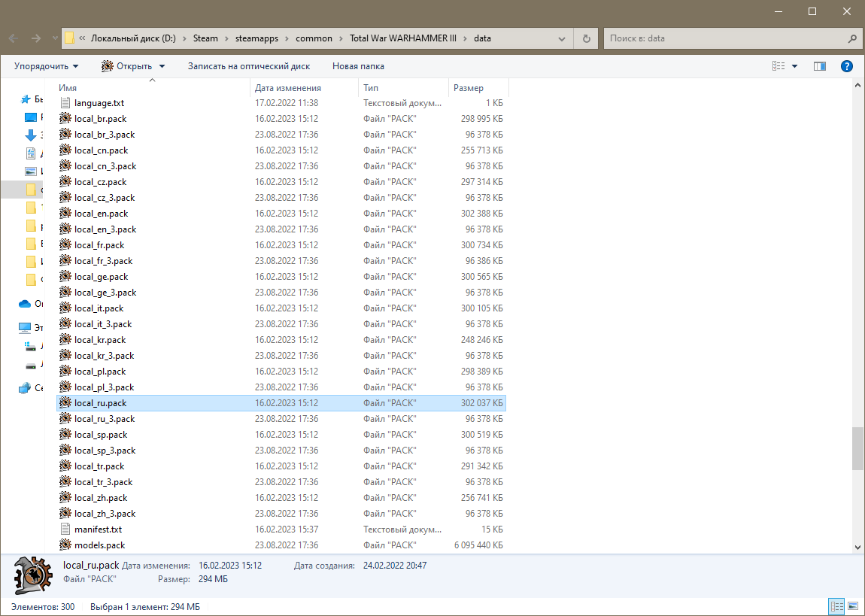Switch to large icons view in status bar
The width and height of the screenshot is (865, 616).
[x=853, y=607]
